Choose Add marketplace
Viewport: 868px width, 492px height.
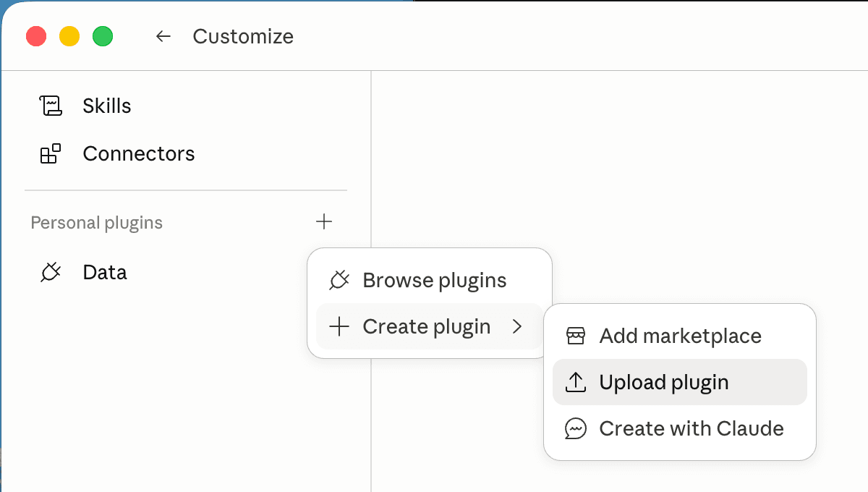click(x=679, y=336)
